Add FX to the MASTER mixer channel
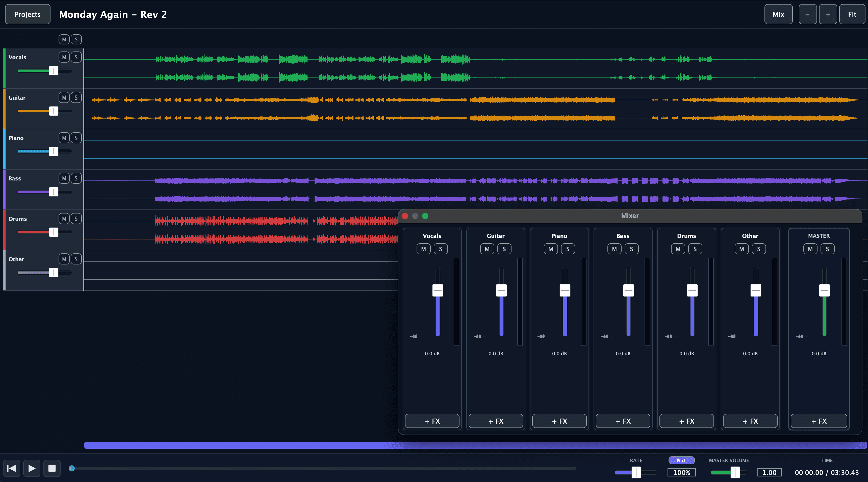The height and width of the screenshot is (482, 868). tap(819, 421)
